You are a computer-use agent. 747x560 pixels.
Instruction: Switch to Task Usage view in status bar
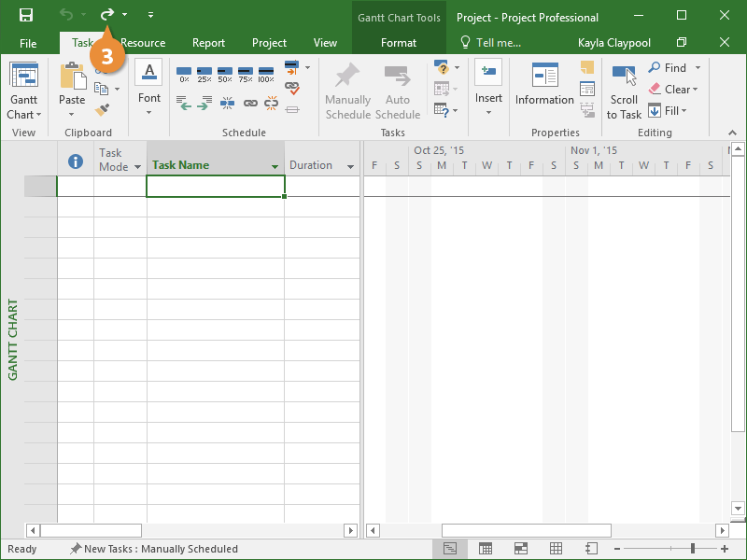[x=486, y=549]
